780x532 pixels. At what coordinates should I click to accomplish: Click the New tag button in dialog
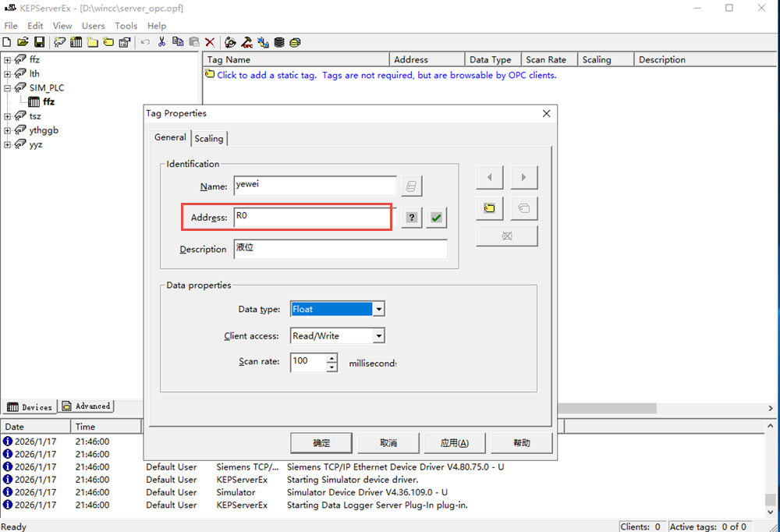point(489,208)
